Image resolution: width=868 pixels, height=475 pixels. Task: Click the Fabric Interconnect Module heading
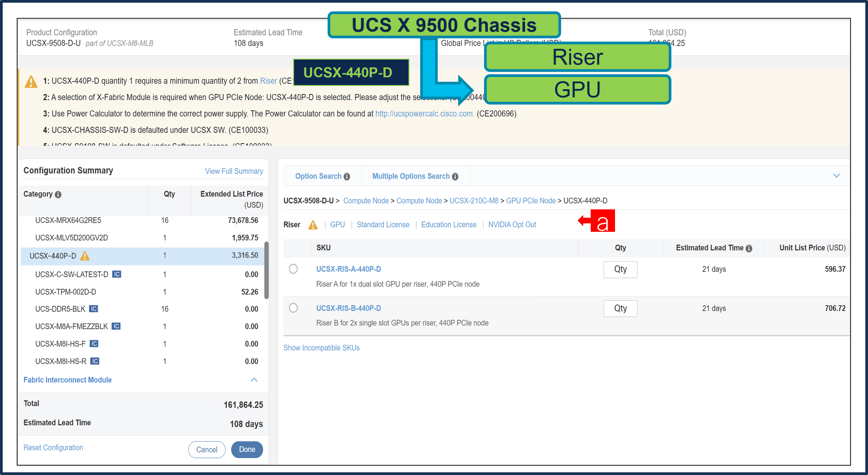[x=67, y=380]
